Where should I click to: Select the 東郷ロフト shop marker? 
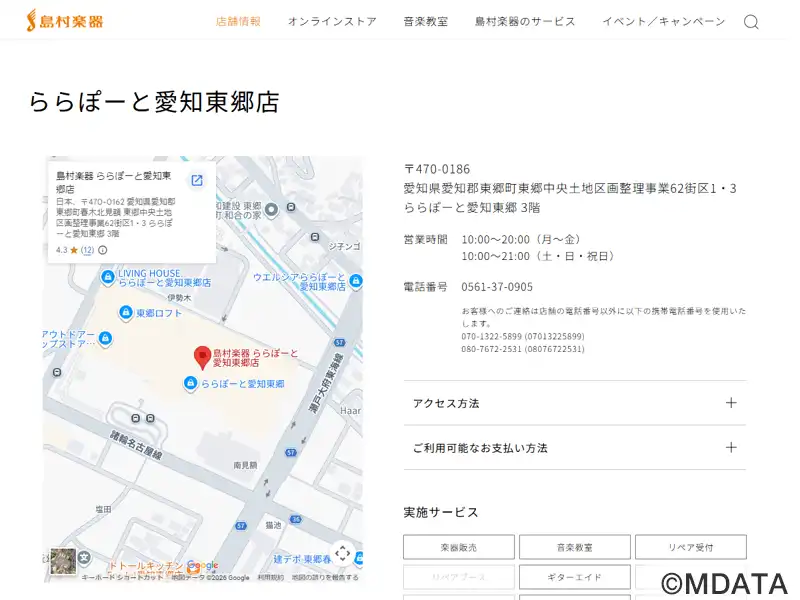point(125,313)
